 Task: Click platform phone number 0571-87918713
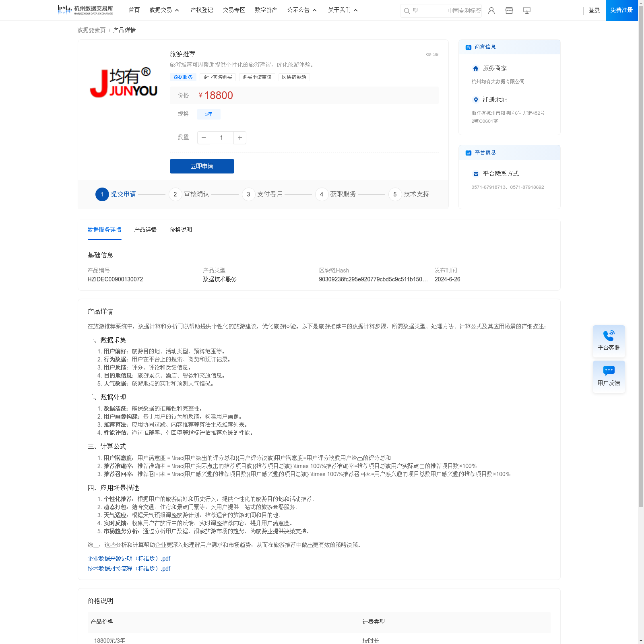[x=488, y=187]
